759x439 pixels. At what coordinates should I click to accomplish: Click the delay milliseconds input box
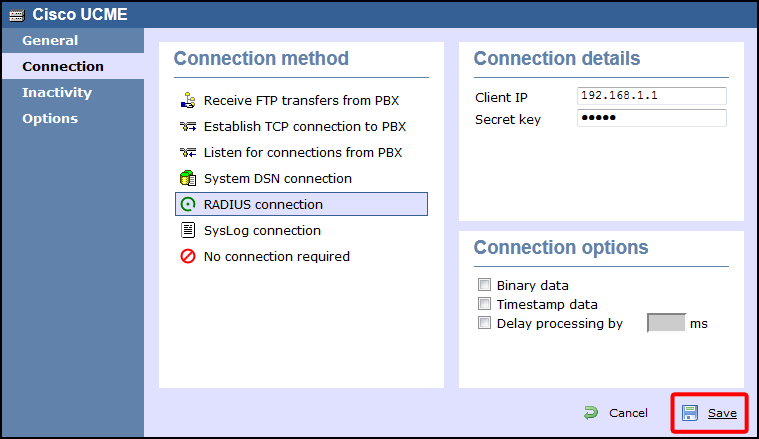pos(666,323)
